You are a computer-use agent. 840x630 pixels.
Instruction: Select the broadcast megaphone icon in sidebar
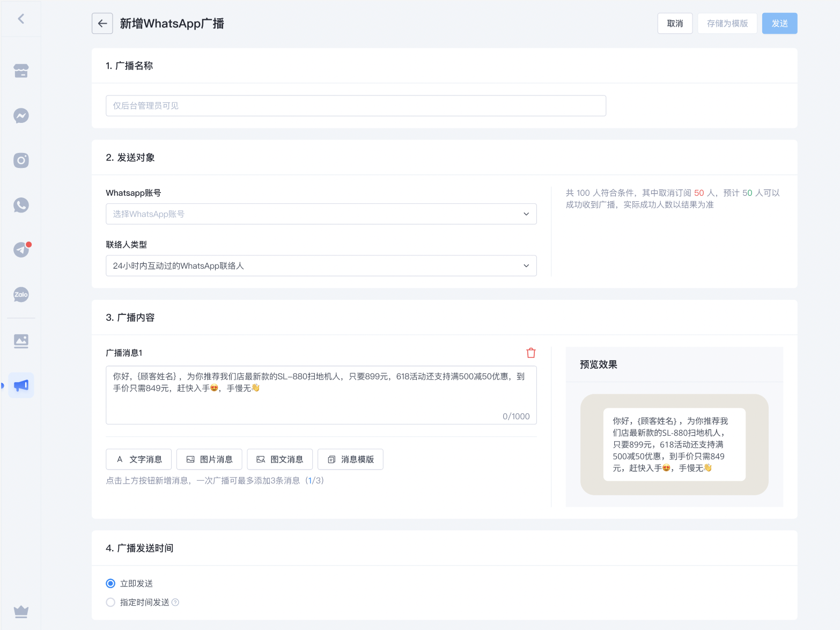tap(21, 385)
